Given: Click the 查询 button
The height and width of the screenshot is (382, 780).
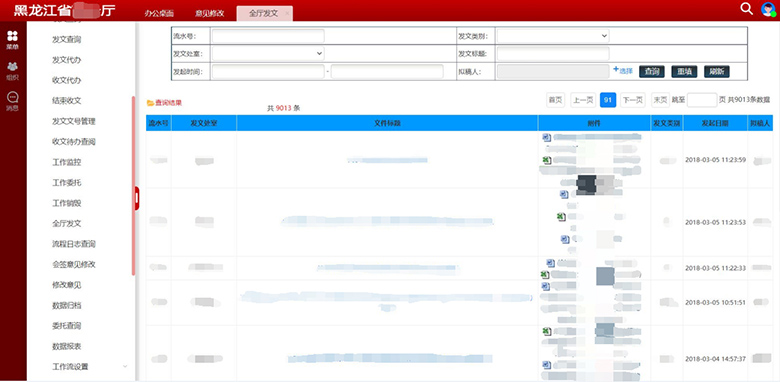Looking at the screenshot, I should (x=652, y=72).
